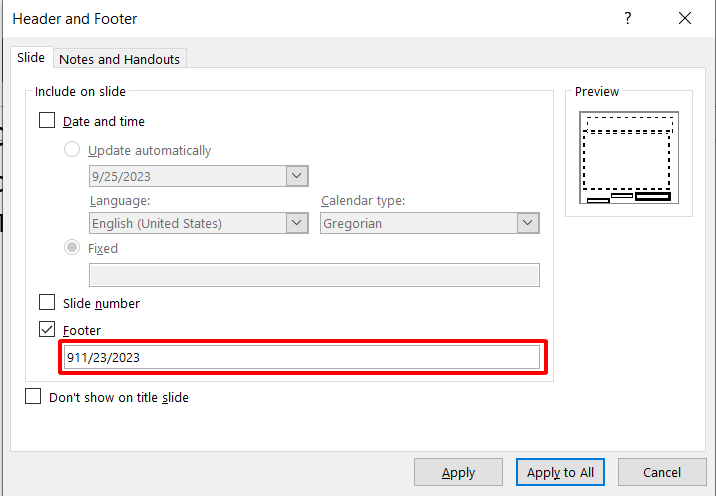Screen dimensions: 716x496
Task: Close the Header and Footer dialog
Action: (684, 19)
